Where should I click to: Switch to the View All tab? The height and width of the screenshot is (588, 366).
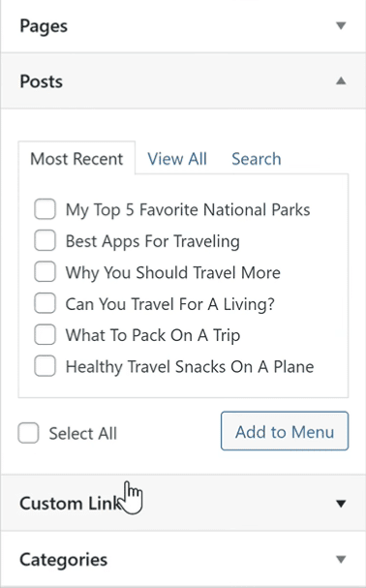(177, 159)
